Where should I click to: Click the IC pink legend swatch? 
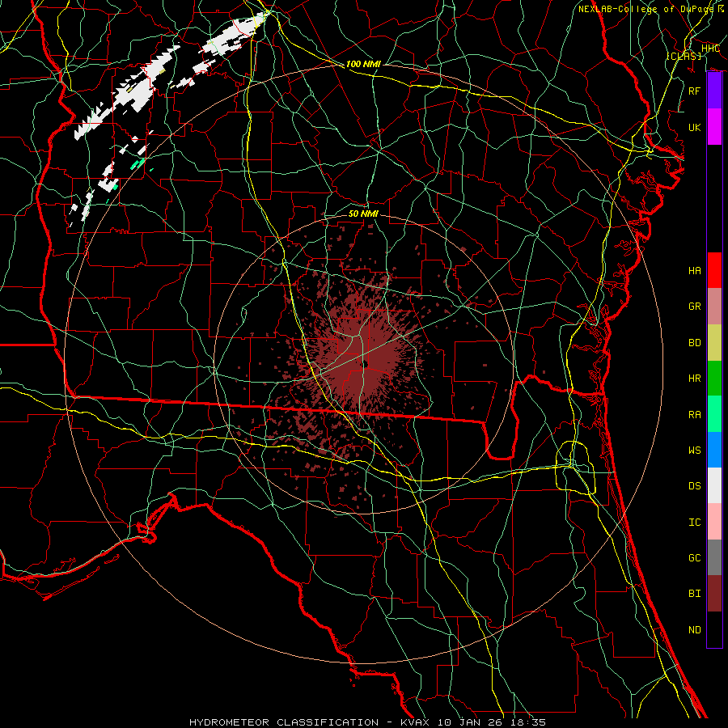click(x=714, y=522)
